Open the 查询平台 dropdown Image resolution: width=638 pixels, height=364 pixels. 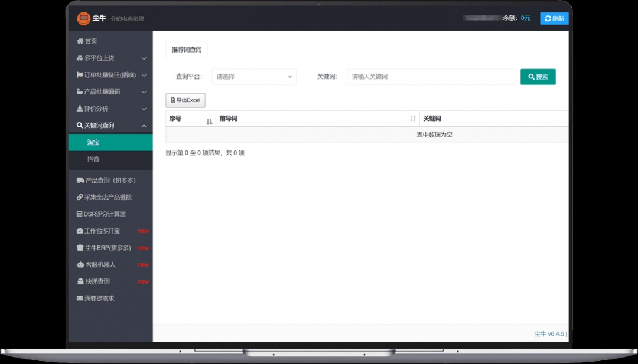[254, 77]
